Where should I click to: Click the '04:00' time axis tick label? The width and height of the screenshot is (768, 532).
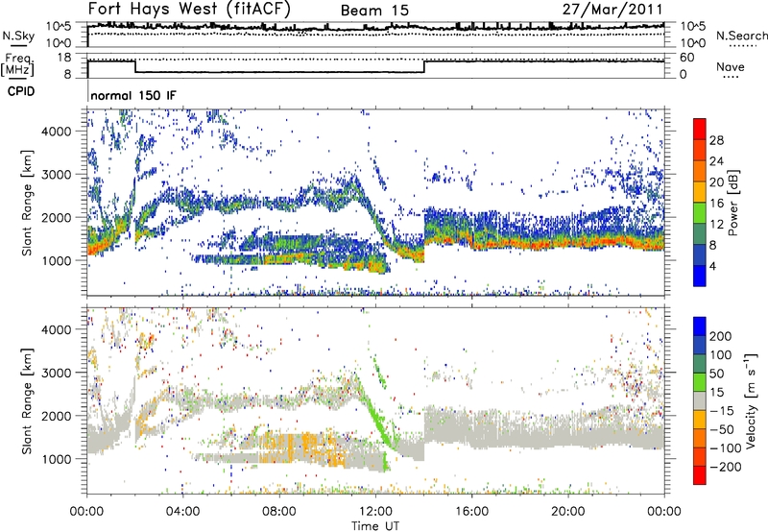point(182,512)
